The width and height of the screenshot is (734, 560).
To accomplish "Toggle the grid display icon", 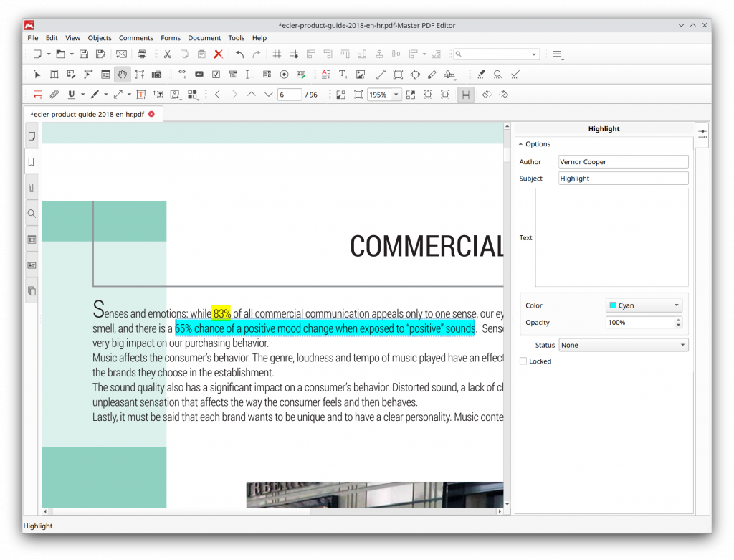I will [277, 54].
